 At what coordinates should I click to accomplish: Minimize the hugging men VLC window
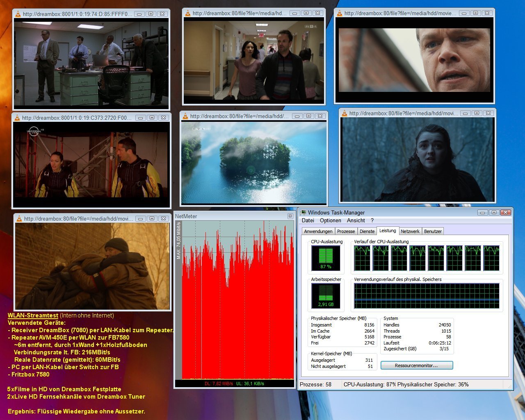coord(140,219)
